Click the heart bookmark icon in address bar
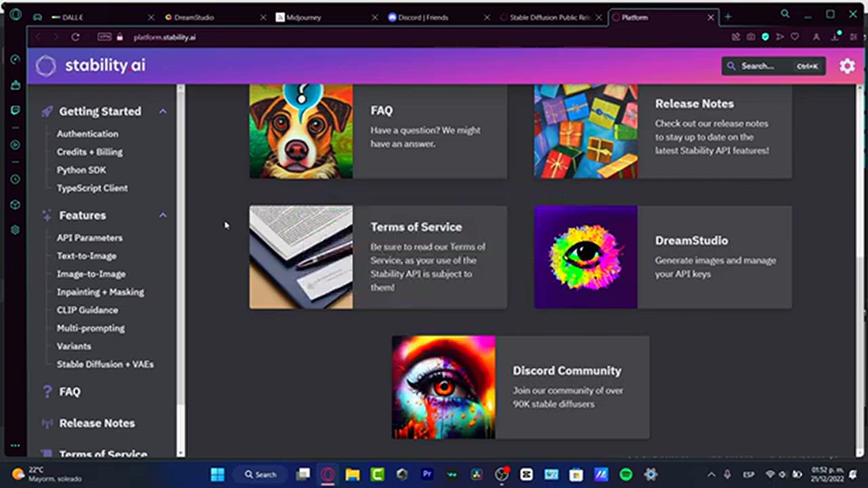Image resolution: width=868 pixels, height=488 pixels. click(795, 37)
